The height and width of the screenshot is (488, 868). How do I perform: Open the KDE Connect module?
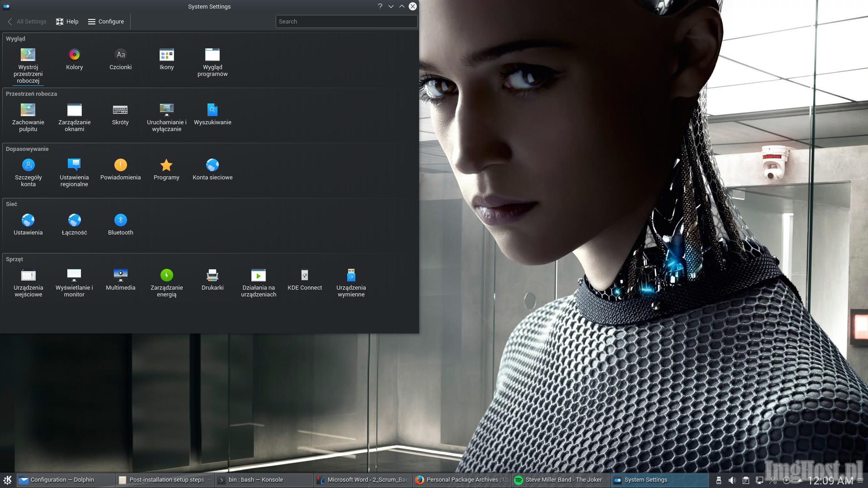coord(305,280)
